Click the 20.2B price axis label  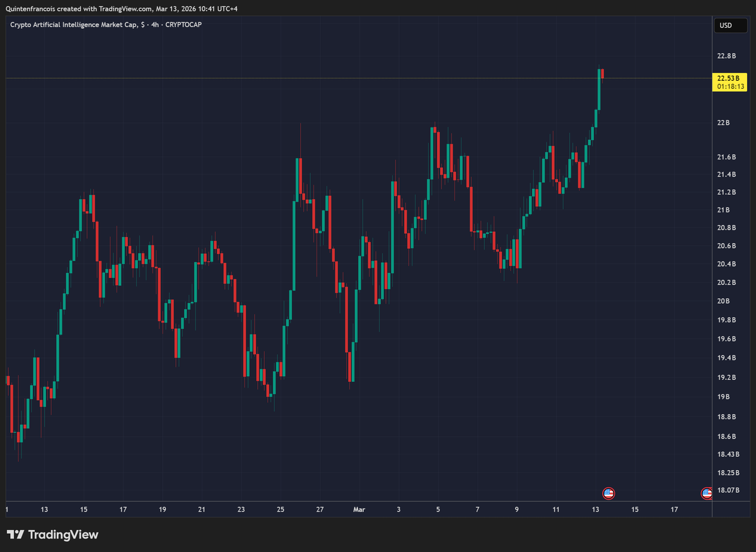click(x=726, y=282)
